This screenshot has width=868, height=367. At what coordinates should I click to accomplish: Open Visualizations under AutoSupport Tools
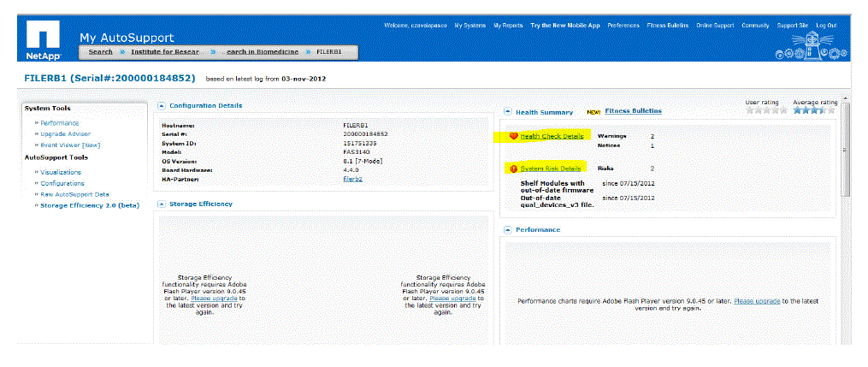point(61,172)
